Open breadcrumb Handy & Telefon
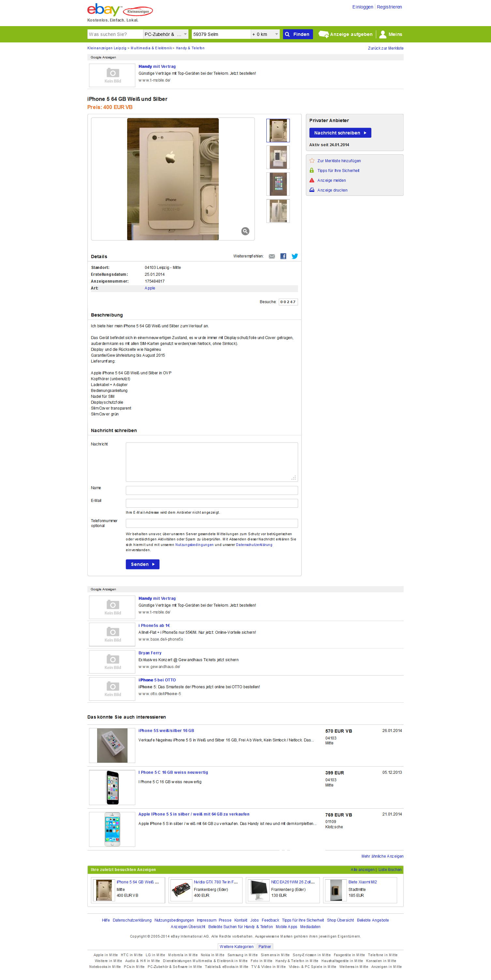 pos(190,48)
